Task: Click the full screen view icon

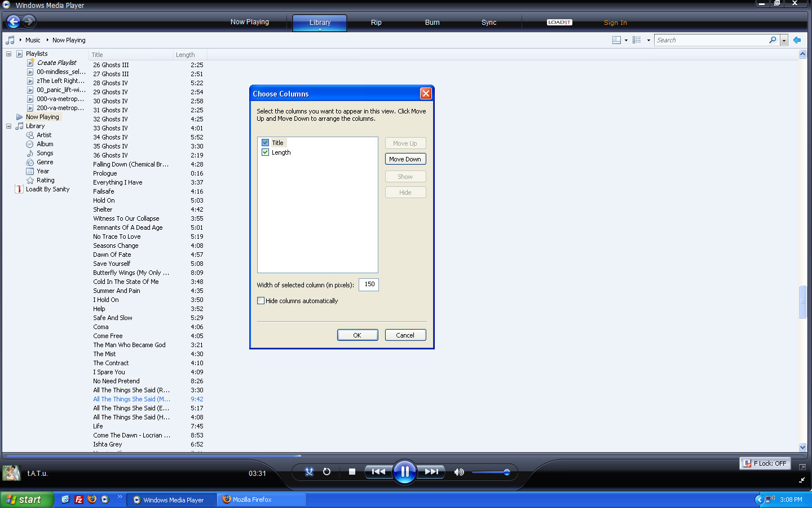Action: tap(802, 467)
